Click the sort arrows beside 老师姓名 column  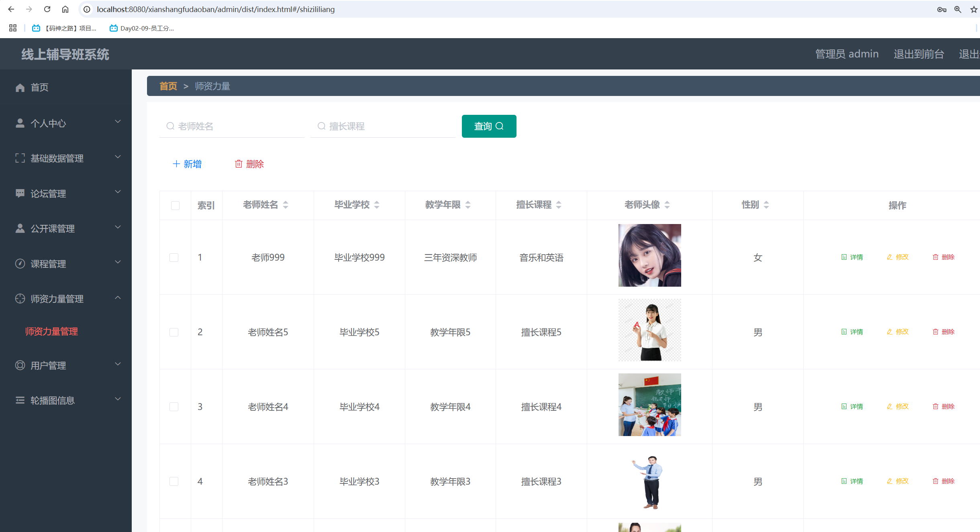click(286, 205)
